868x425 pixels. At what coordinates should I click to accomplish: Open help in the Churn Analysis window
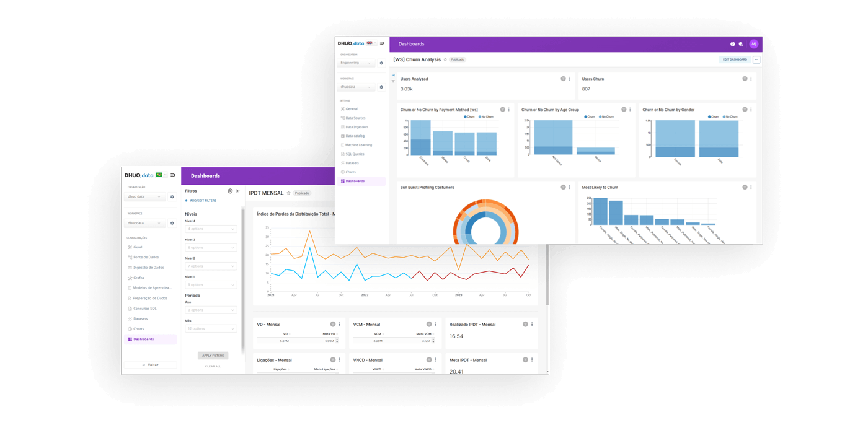click(732, 44)
